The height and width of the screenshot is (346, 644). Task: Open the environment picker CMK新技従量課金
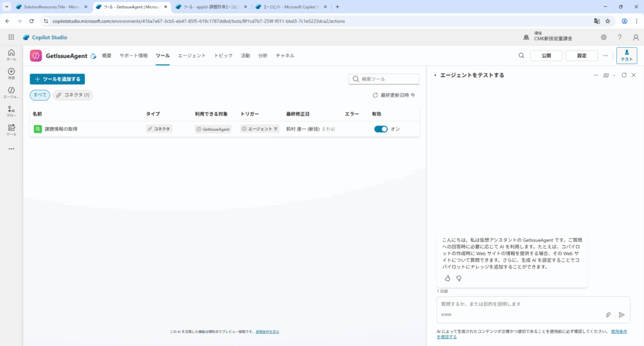tap(552, 38)
